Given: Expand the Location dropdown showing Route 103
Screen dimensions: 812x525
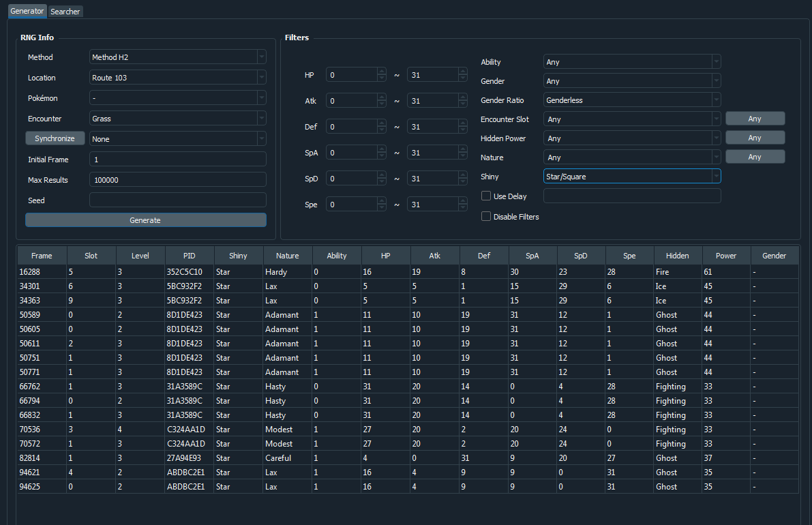Looking at the screenshot, I should click(177, 78).
